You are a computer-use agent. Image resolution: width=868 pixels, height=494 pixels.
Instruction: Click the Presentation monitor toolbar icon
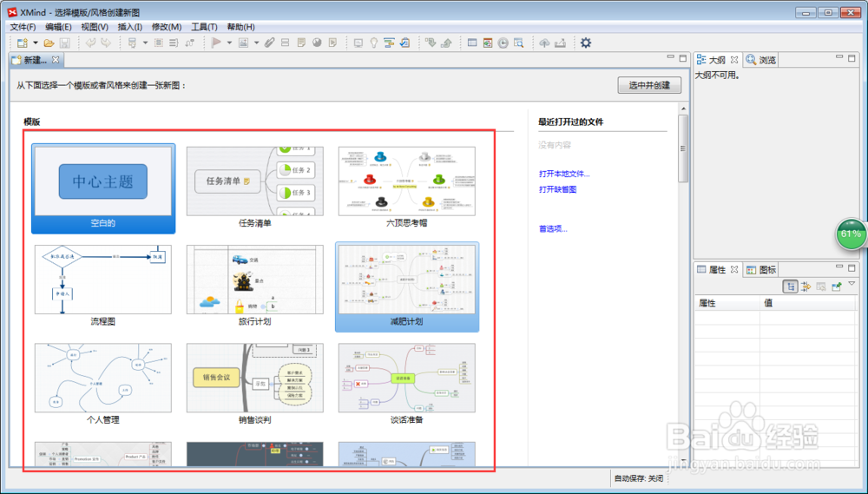[358, 43]
